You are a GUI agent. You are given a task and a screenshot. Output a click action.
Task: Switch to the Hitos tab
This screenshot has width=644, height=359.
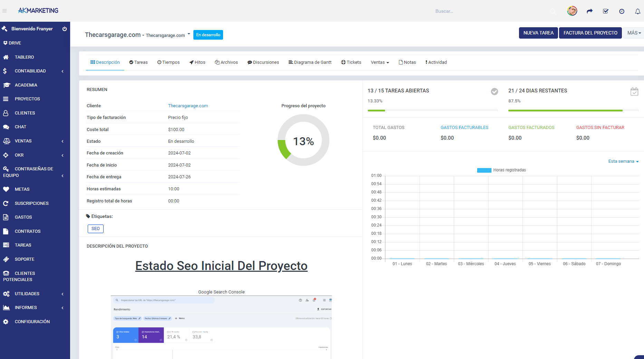click(197, 62)
